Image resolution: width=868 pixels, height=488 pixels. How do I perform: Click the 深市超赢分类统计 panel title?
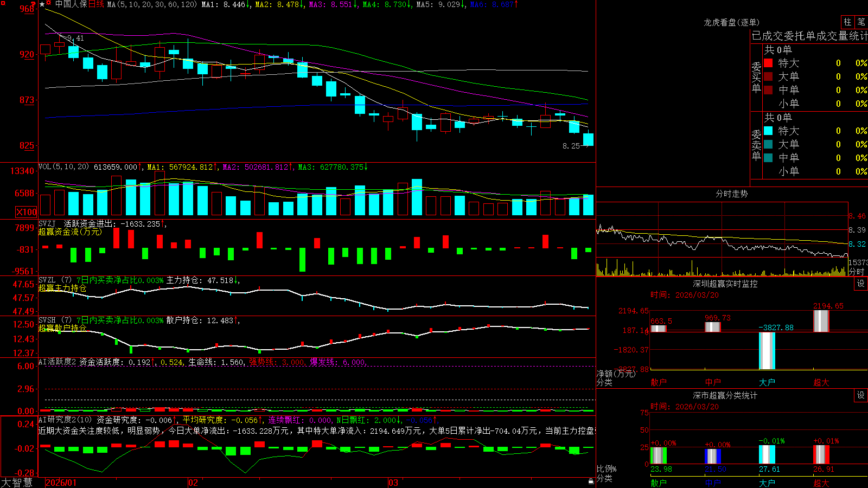(725, 395)
